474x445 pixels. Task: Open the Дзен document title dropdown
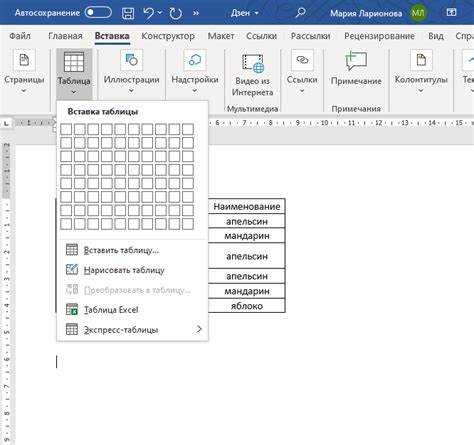[245, 13]
